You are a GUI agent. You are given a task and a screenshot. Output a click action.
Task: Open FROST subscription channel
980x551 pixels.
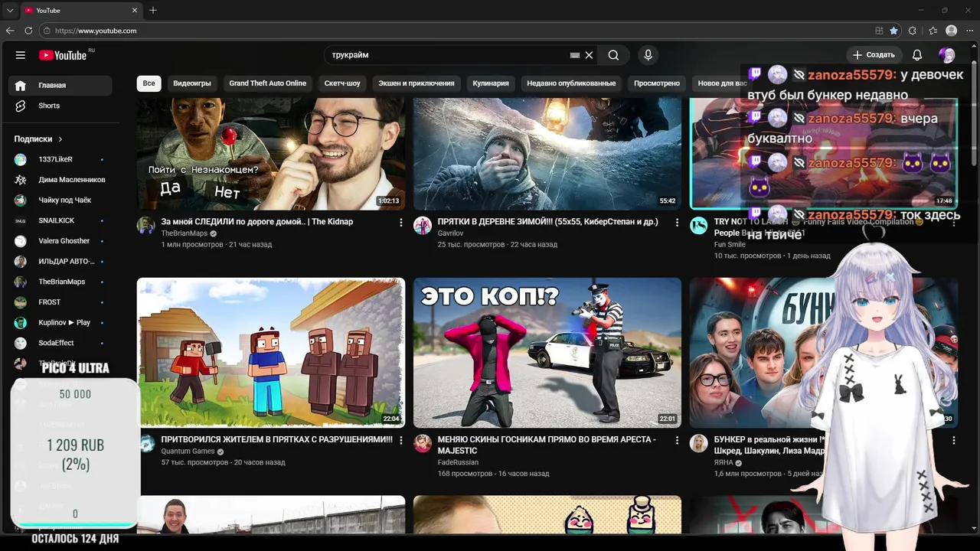60,302
